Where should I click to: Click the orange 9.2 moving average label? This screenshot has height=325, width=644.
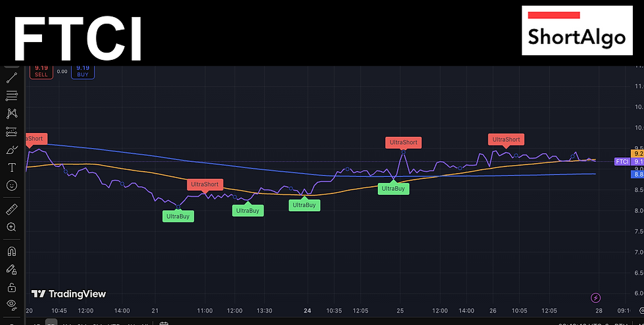(x=637, y=153)
